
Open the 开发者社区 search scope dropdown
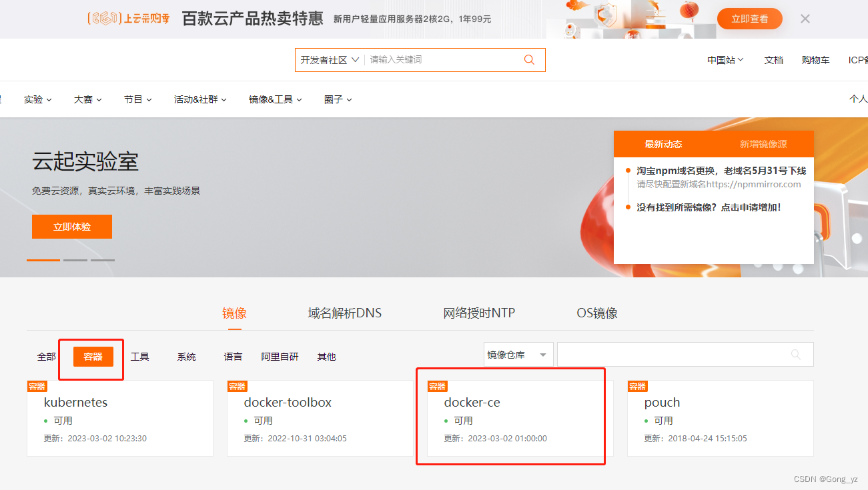330,60
